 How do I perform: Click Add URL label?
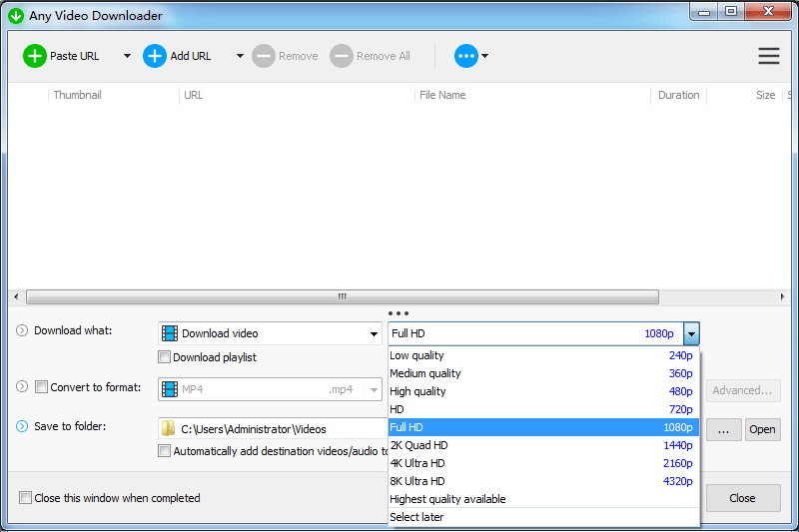191,56
